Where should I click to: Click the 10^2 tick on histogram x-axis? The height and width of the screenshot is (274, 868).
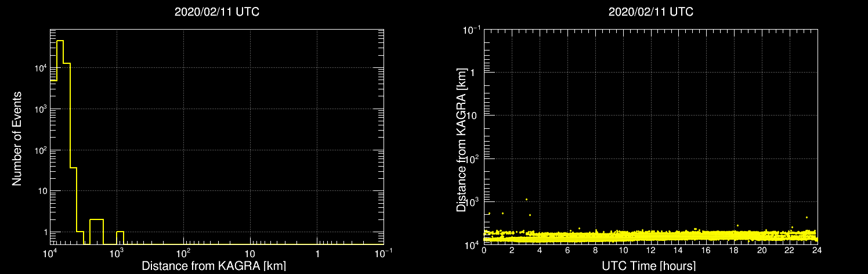pyautogui.click(x=184, y=253)
